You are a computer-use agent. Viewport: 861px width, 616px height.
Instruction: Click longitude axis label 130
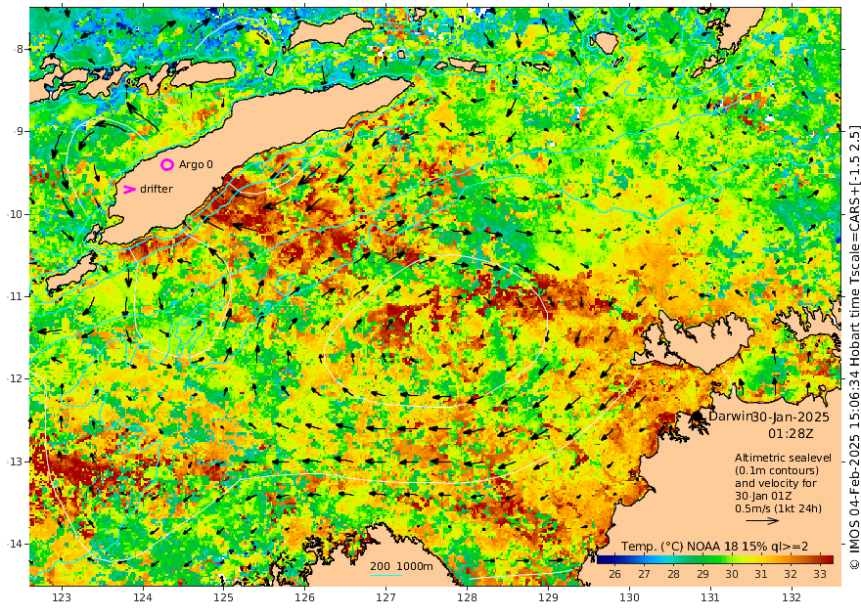pyautogui.click(x=629, y=597)
